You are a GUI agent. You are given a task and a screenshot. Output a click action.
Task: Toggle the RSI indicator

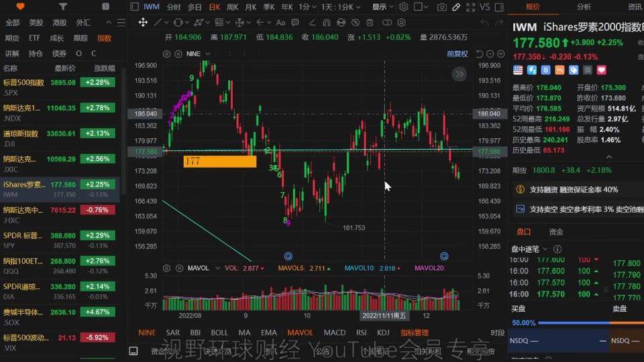pos(362,333)
